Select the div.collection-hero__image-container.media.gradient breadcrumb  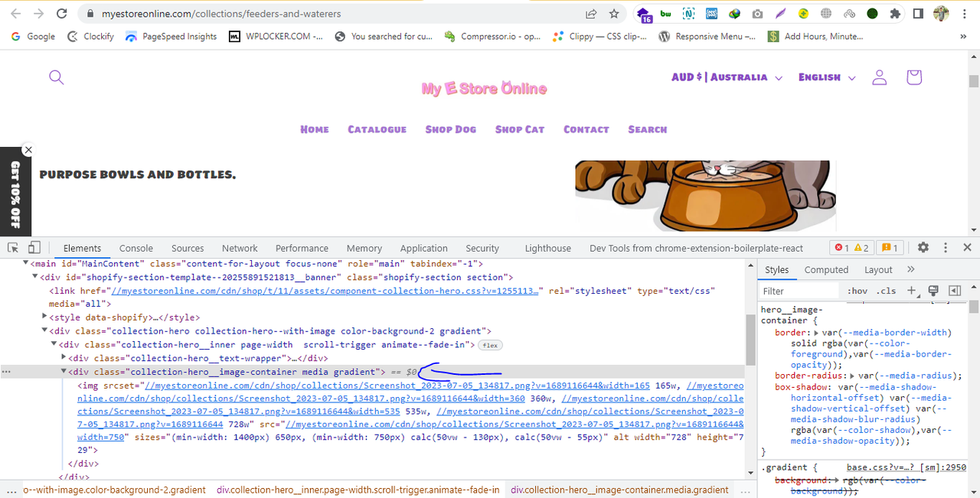pos(619,490)
